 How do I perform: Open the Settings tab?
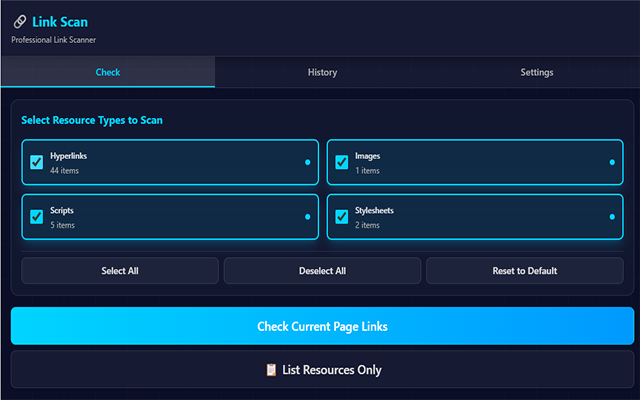[537, 72]
